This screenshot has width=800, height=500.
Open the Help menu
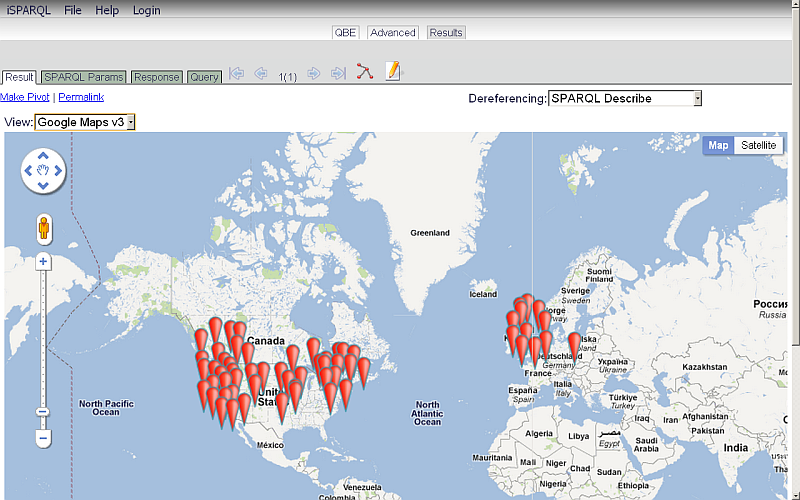[107, 10]
